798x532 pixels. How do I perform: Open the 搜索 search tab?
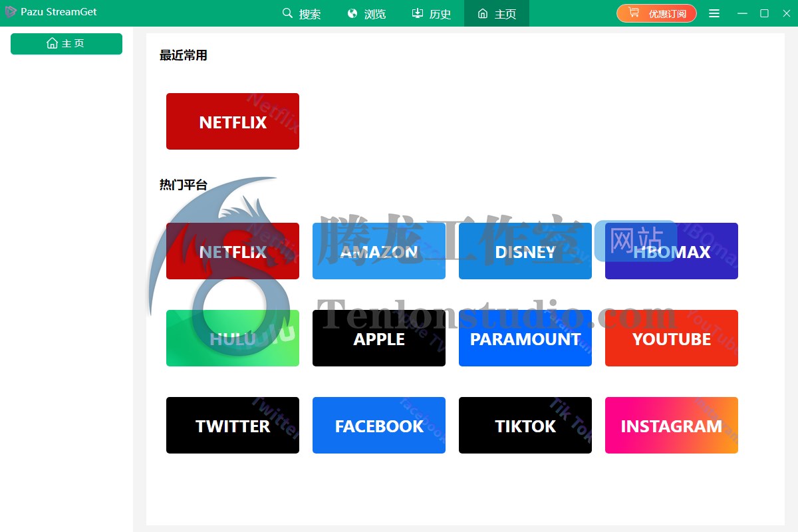(301, 13)
